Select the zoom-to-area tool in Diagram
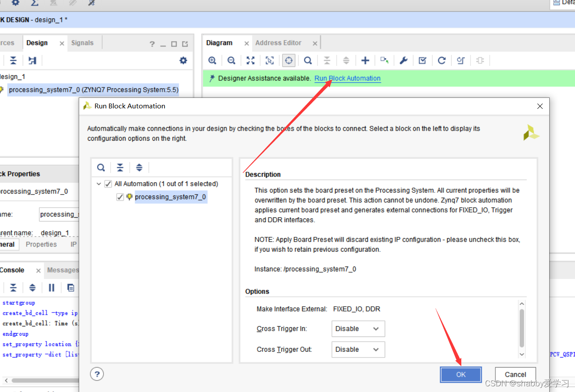 [270, 60]
